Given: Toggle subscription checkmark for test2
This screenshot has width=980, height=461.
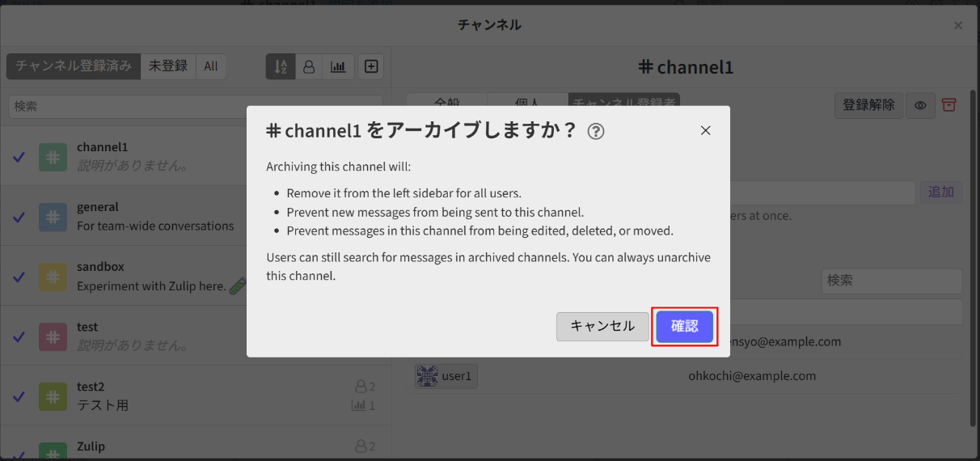Looking at the screenshot, I should click(19, 396).
